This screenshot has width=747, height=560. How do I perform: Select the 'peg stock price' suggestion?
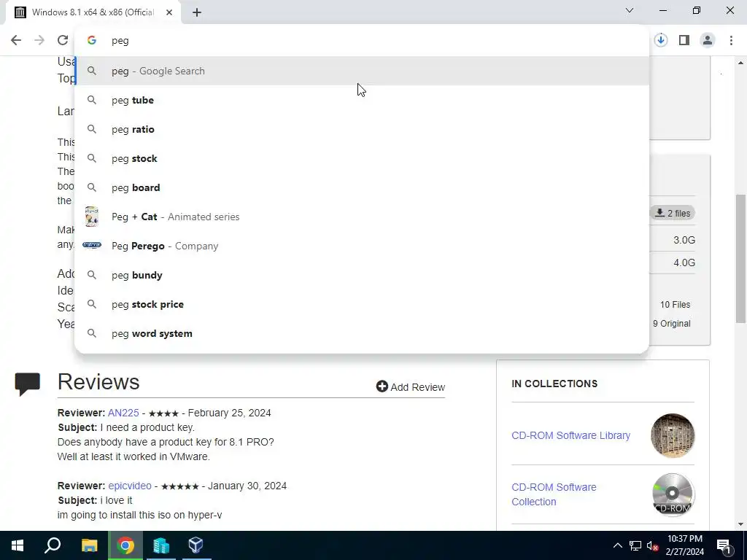(x=362, y=304)
